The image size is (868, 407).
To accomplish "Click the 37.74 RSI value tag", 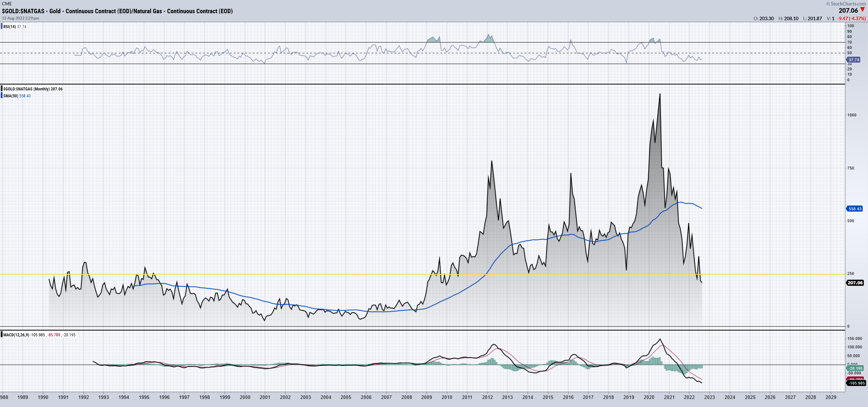I will [x=854, y=60].
